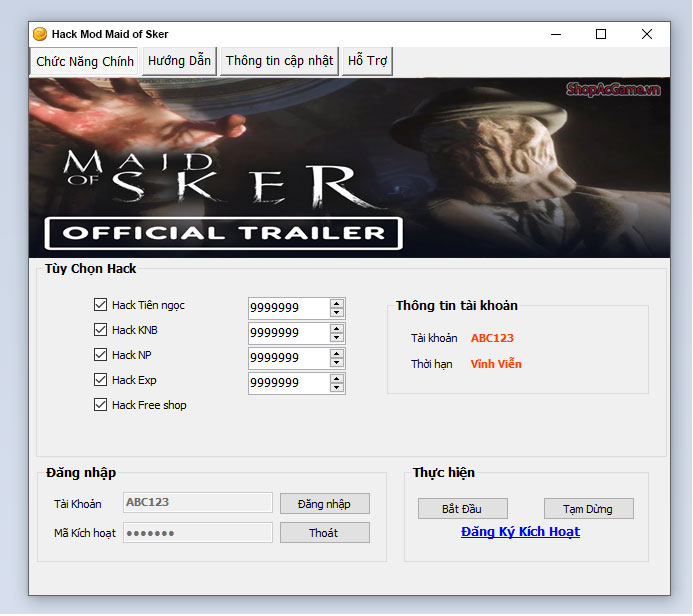Click the Bắt Đầu button
693x616 pixels.
coord(462,509)
